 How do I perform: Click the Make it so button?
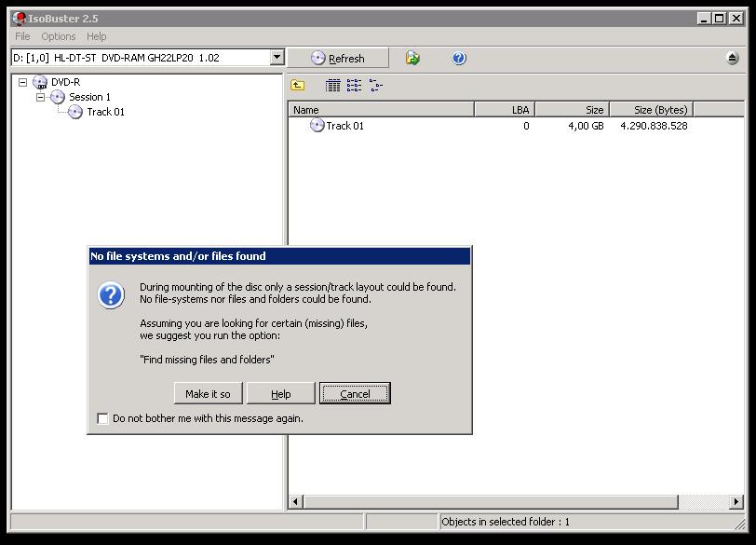208,393
